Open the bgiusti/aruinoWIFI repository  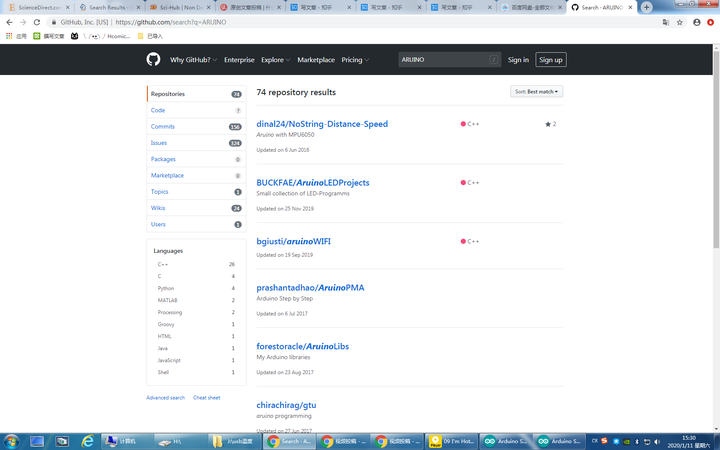point(293,242)
